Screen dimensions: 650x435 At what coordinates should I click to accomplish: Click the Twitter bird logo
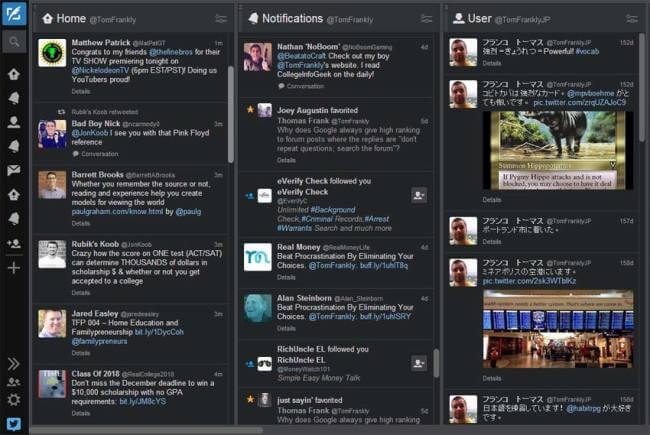click(x=14, y=424)
